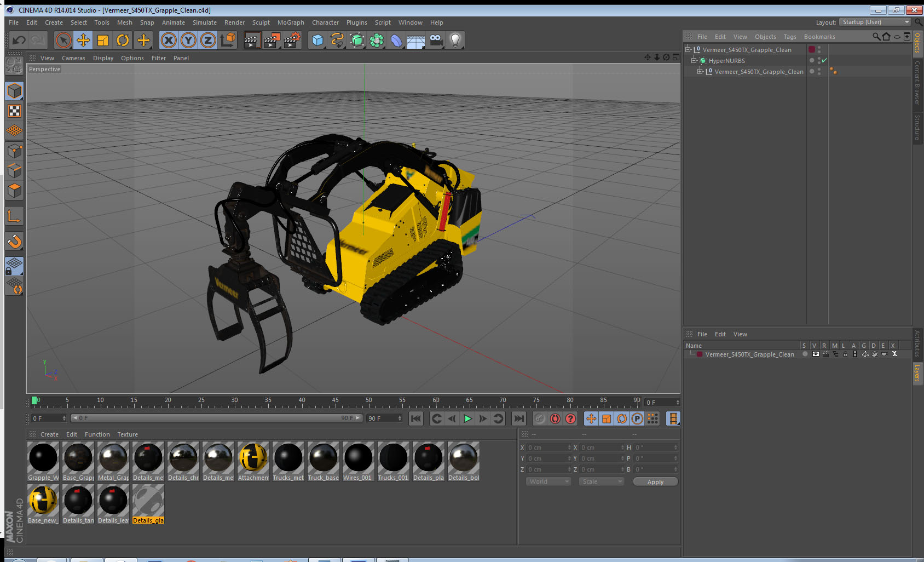Open the viewport Display menu
Viewport: 924px width, 562px height.
point(103,58)
